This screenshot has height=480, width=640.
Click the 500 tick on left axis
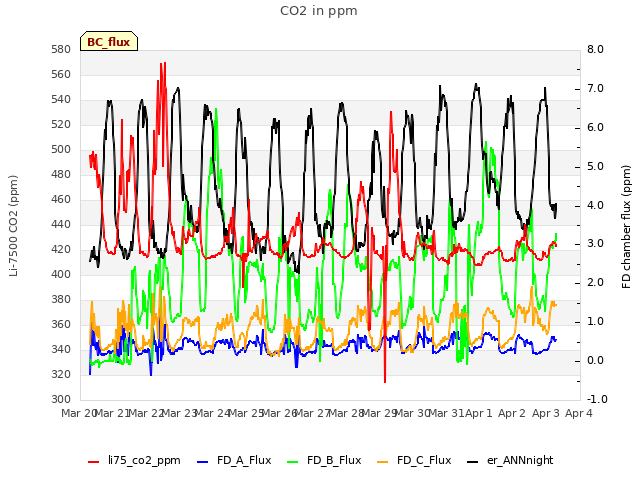pos(61,149)
